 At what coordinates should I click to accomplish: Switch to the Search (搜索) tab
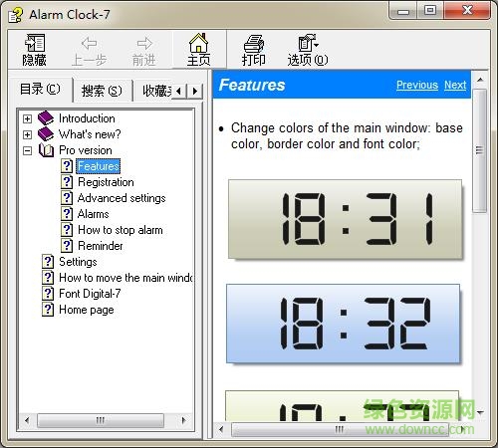[x=102, y=91]
